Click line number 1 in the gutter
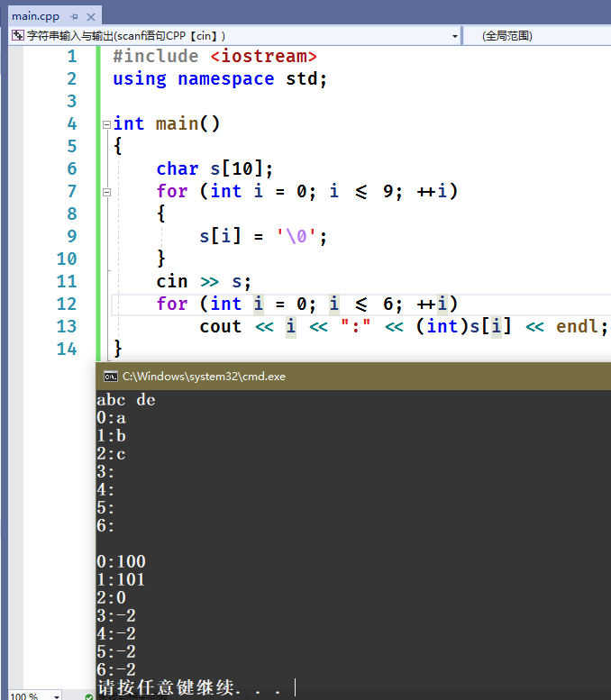 click(72, 56)
